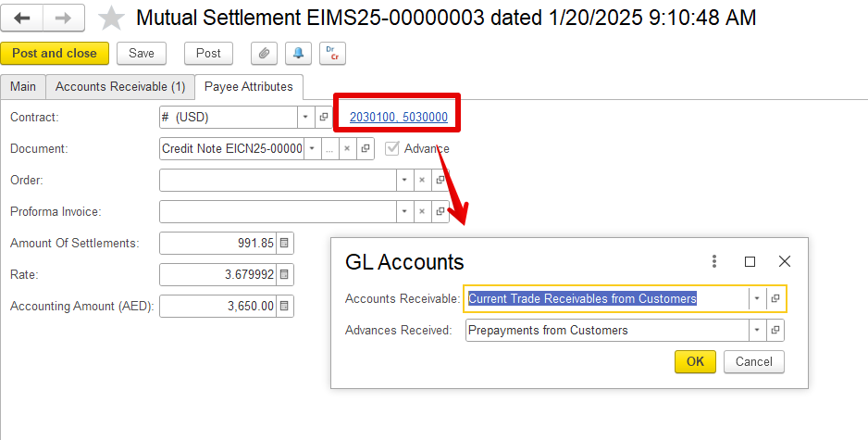This screenshot has width=868, height=440.
Task: Open calculator for Rate field
Action: coord(284,275)
